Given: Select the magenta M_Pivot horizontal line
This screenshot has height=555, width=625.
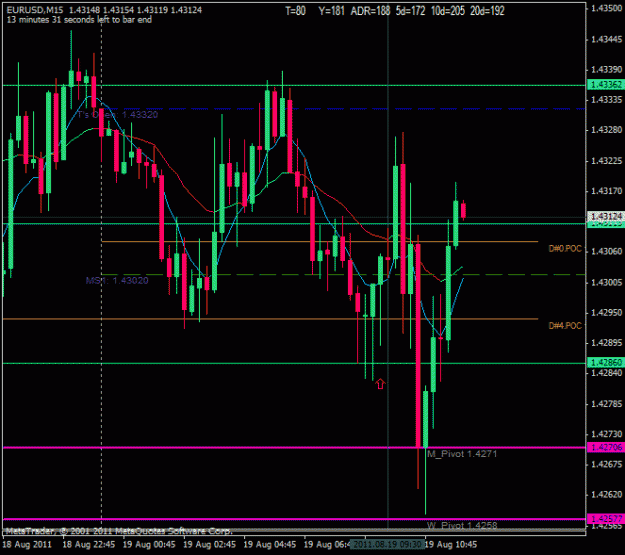Looking at the screenshot, I should click(294, 447).
